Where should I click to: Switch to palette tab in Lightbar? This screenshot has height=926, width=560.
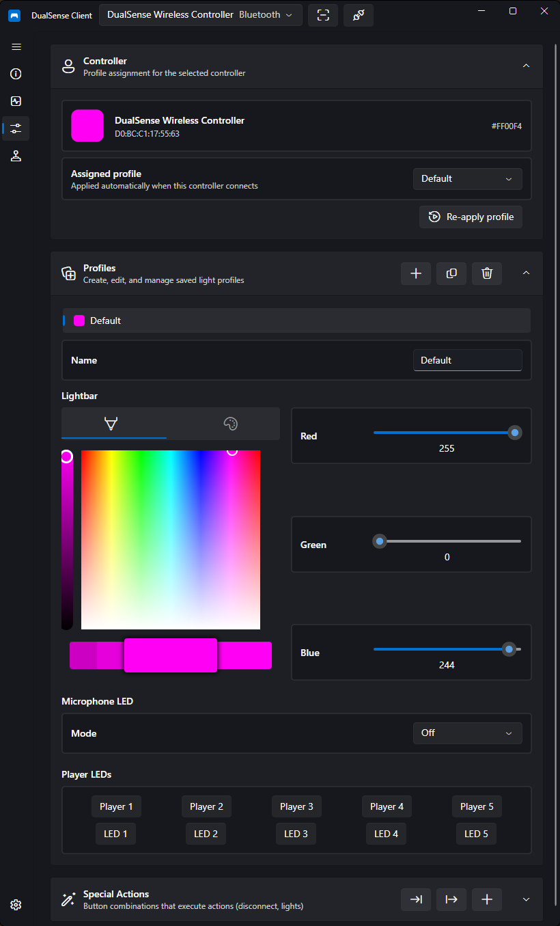pyautogui.click(x=230, y=424)
